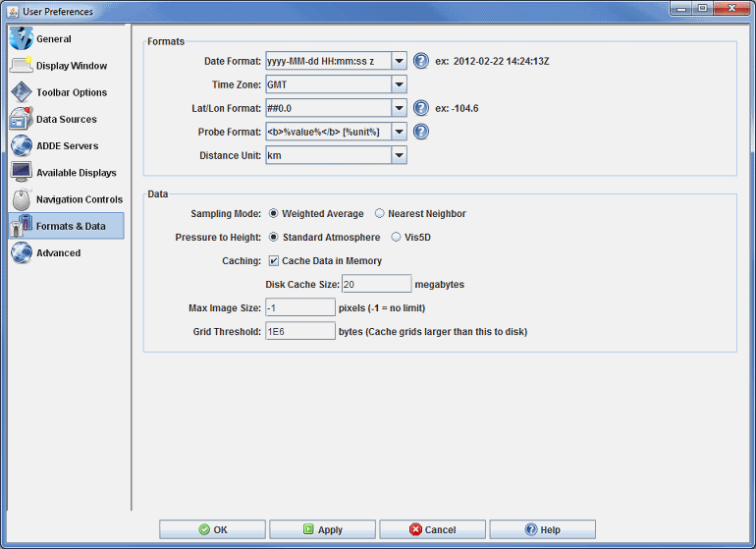756x549 pixels.
Task: Click the Apply button
Action: 322,529
